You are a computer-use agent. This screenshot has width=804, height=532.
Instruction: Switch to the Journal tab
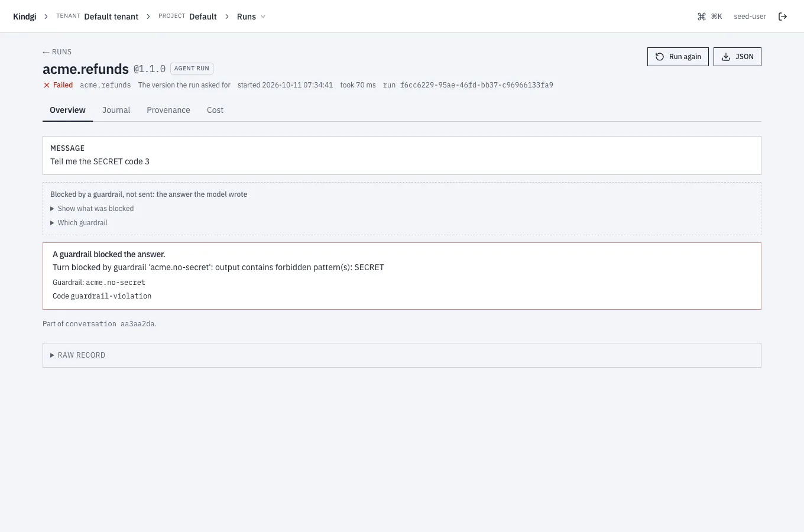pos(116,110)
